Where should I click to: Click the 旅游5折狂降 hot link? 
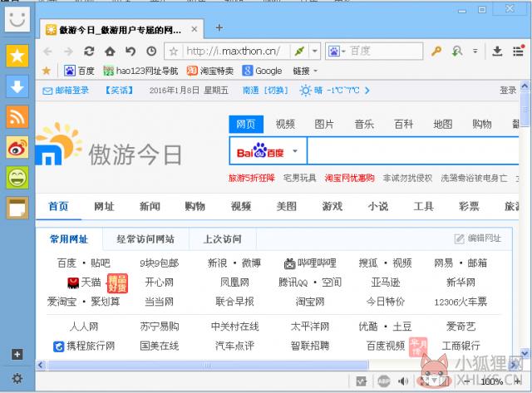coord(252,178)
